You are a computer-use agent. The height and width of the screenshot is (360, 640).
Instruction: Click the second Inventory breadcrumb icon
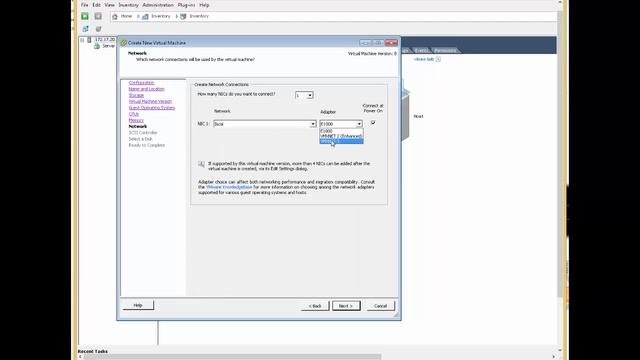[183, 16]
